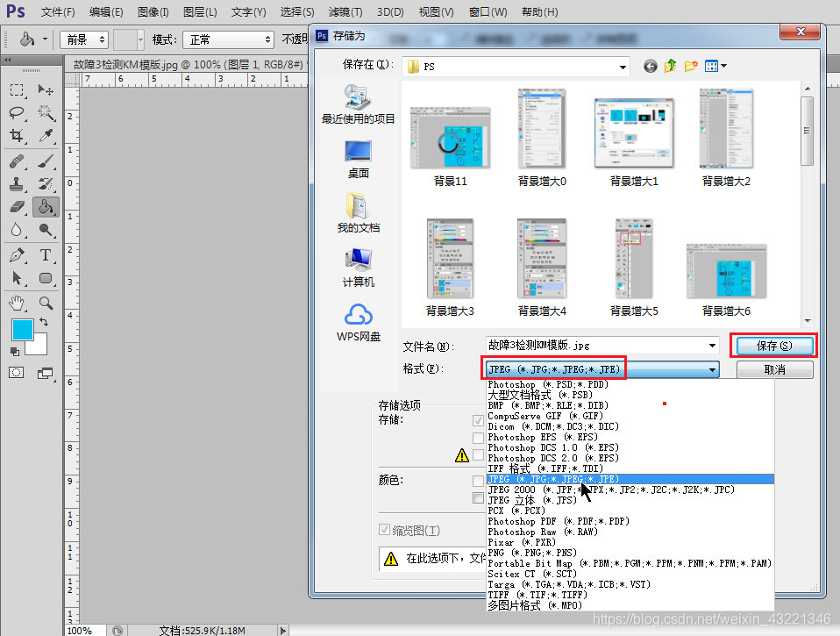Screen dimensions: 840x636
Task: Select the Dodge tool
Action: click(x=46, y=230)
